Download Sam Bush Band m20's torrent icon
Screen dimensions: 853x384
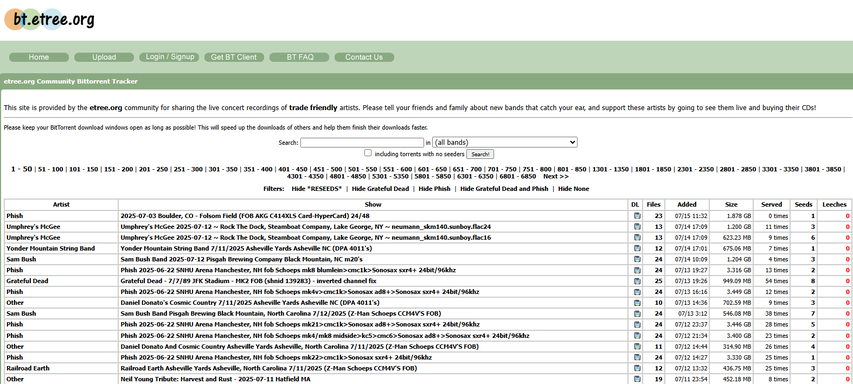637,259
